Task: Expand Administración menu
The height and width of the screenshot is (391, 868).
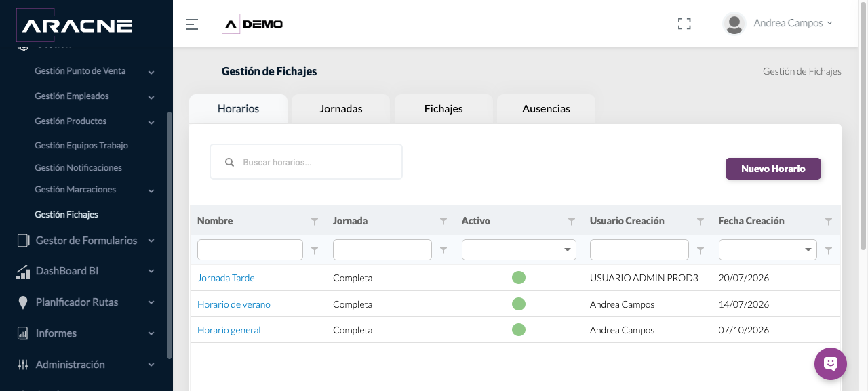Action: click(x=151, y=365)
